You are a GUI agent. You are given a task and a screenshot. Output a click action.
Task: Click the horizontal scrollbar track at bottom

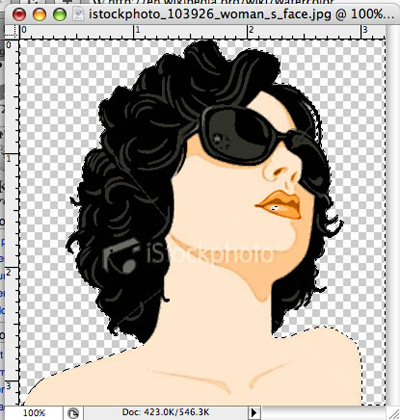pos(323,413)
